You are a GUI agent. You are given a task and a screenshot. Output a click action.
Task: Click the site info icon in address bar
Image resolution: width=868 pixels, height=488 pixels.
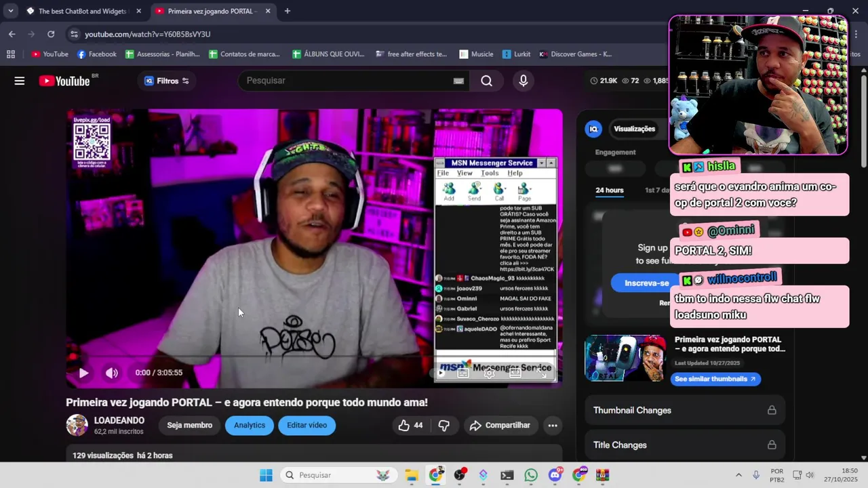[74, 34]
